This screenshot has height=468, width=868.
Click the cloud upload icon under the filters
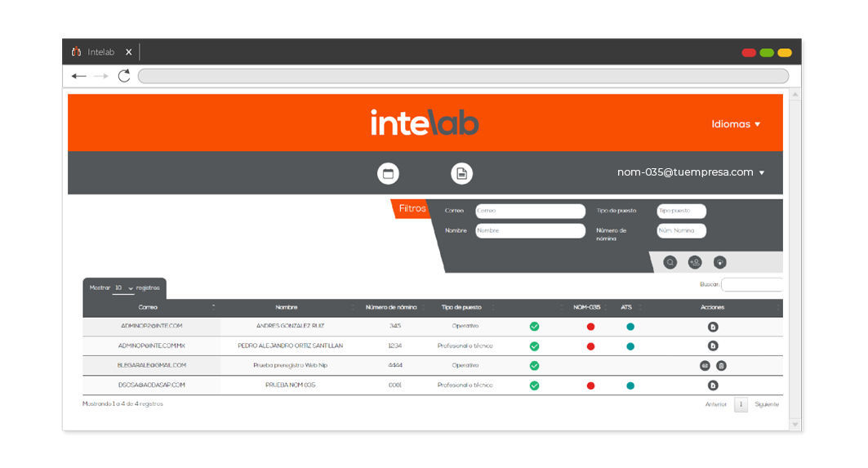click(x=719, y=262)
